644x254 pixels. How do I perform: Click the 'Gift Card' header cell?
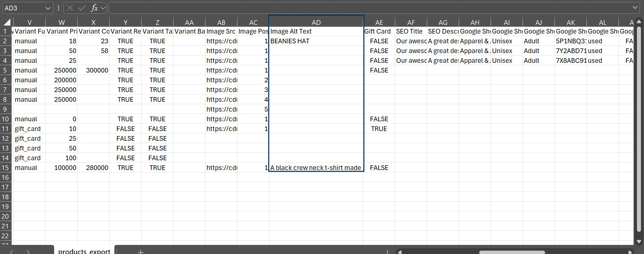coord(379,31)
